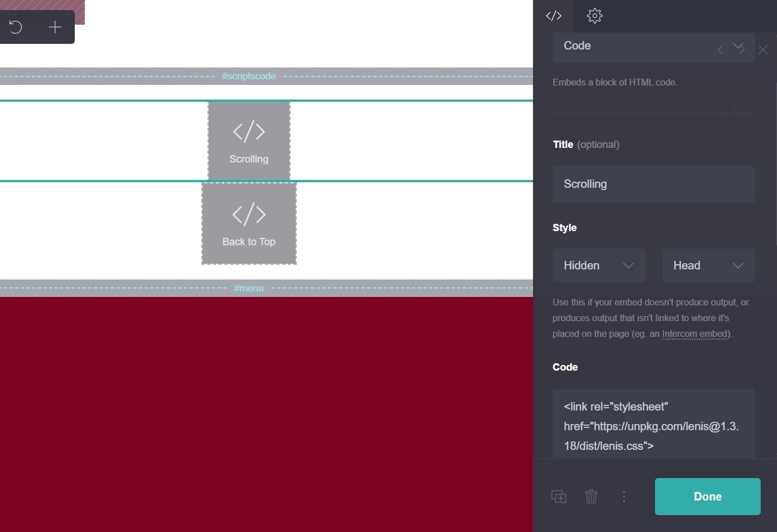Click the Title input field showing Scrolling
This screenshot has height=532, width=777.
[653, 184]
